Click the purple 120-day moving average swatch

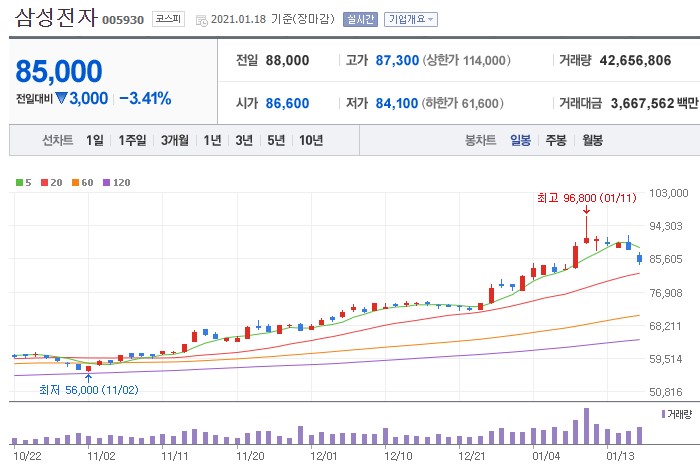click(x=106, y=183)
